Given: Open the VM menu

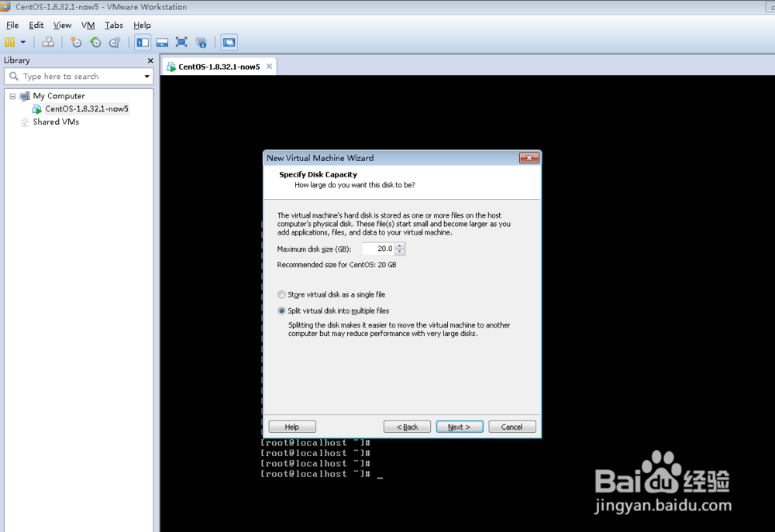Looking at the screenshot, I should point(88,26).
